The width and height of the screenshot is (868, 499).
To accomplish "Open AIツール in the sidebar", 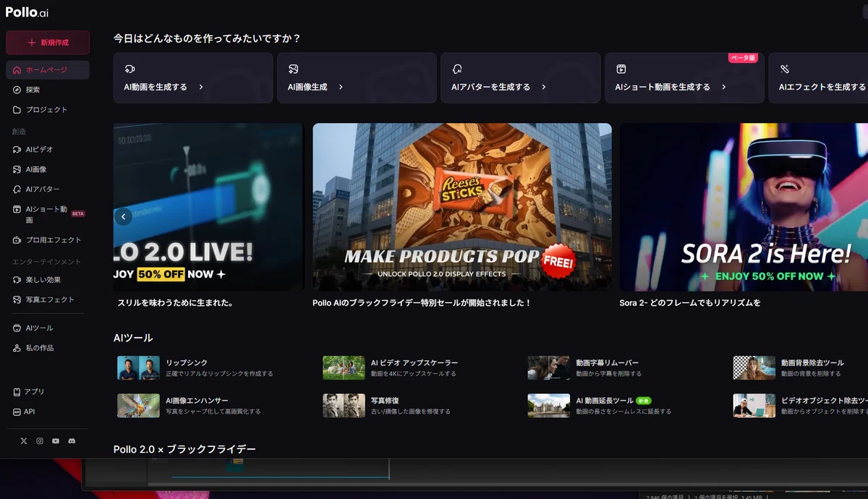I will pos(48,328).
